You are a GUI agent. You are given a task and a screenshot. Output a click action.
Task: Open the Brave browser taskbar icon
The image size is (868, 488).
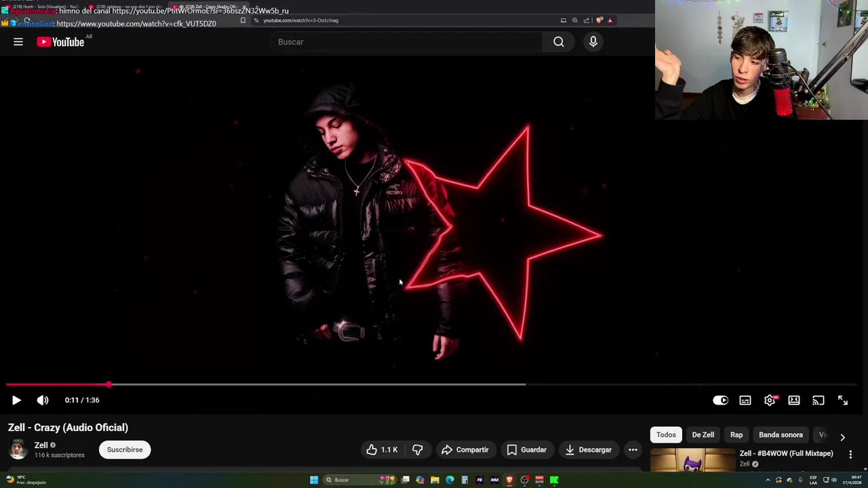pos(509,481)
